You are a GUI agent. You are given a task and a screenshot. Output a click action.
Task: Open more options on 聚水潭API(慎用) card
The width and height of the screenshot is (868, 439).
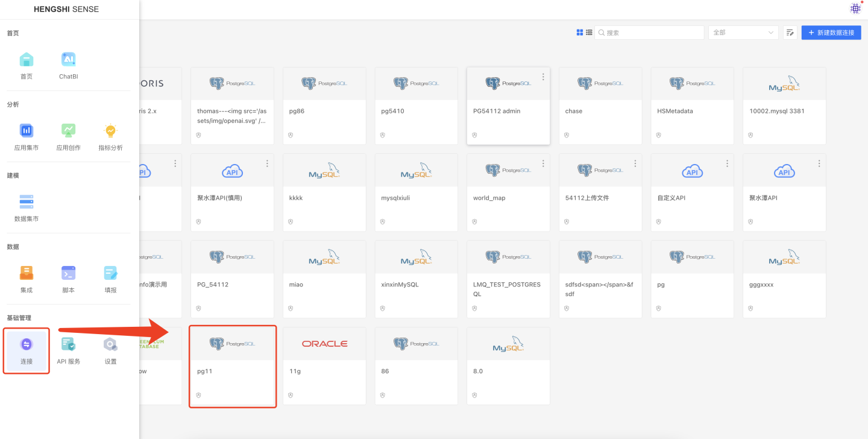pyautogui.click(x=267, y=163)
